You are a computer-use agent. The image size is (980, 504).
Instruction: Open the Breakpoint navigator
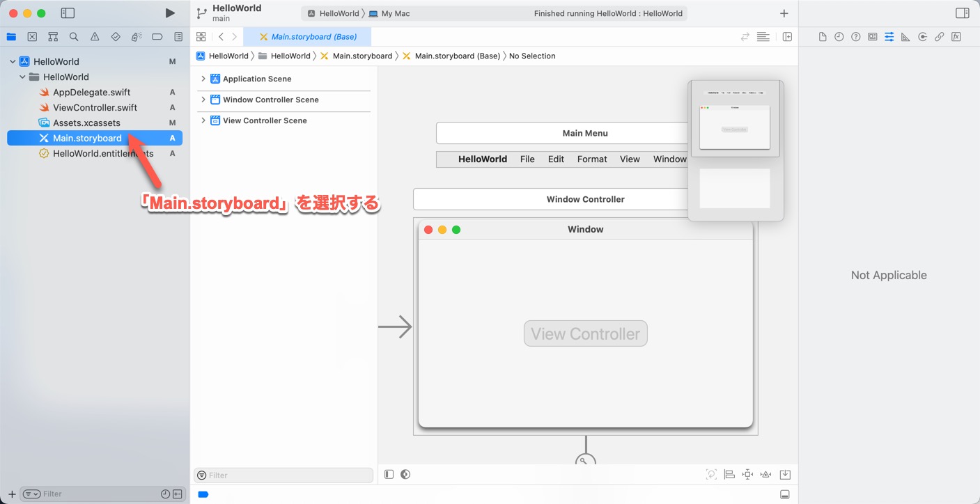tap(157, 37)
